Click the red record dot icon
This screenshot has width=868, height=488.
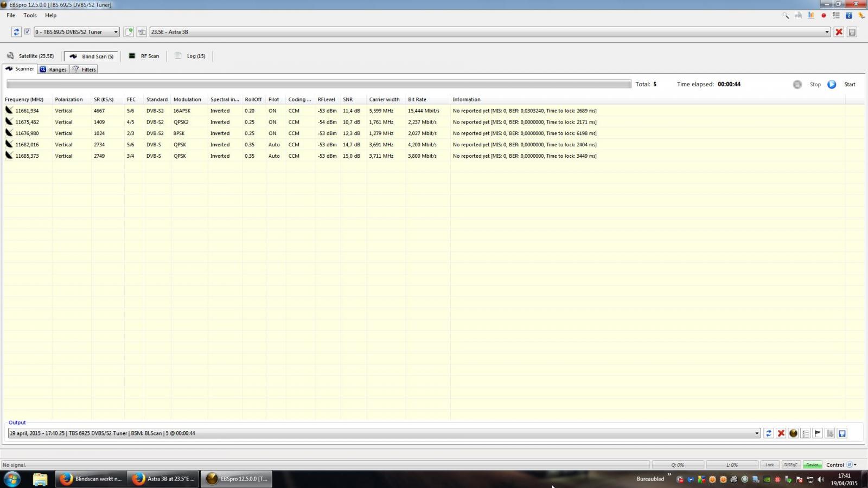click(824, 16)
